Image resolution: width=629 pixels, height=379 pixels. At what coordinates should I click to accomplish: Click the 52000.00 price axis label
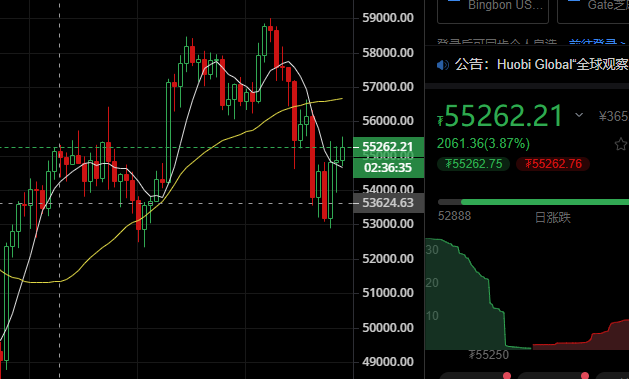[x=388, y=259]
